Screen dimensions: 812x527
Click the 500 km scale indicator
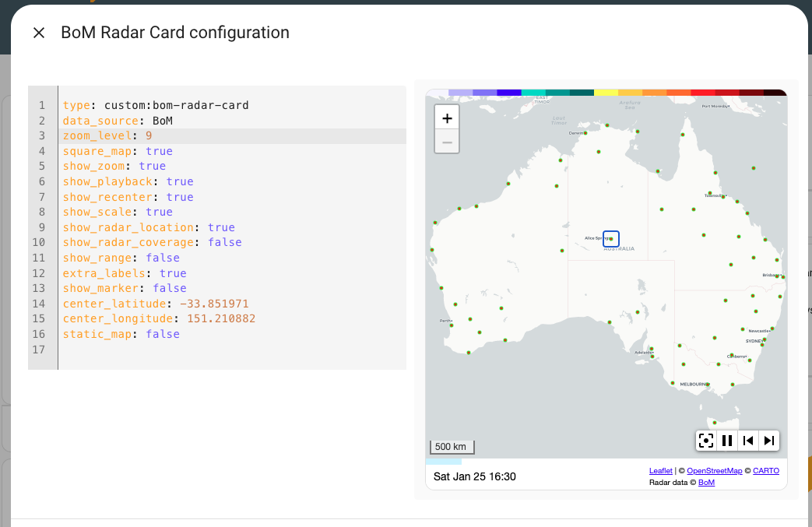point(452,446)
